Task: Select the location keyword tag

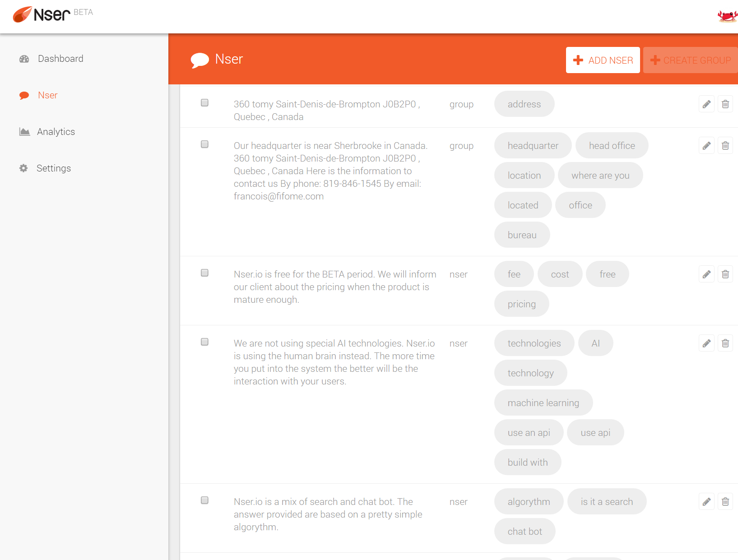Action: 524,176
